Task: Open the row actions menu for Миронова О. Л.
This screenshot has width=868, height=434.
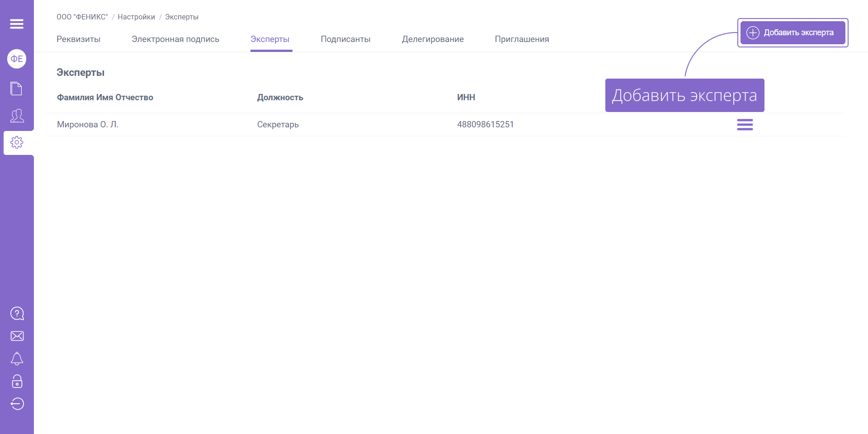Action: point(745,124)
